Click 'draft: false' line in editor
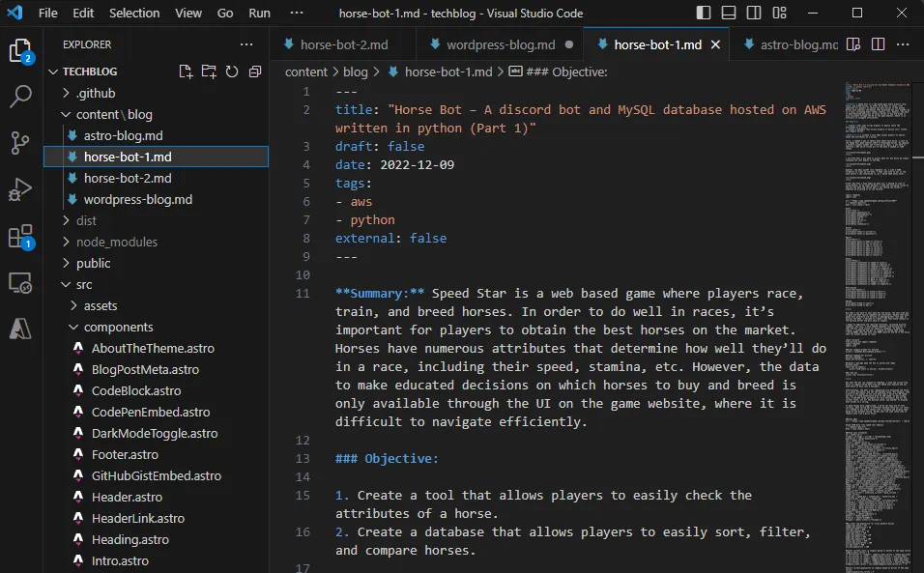The image size is (924, 573). (380, 146)
